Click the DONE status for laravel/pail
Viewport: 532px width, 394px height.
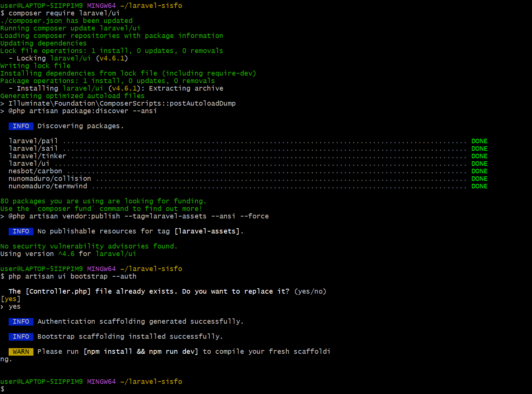[x=479, y=141]
